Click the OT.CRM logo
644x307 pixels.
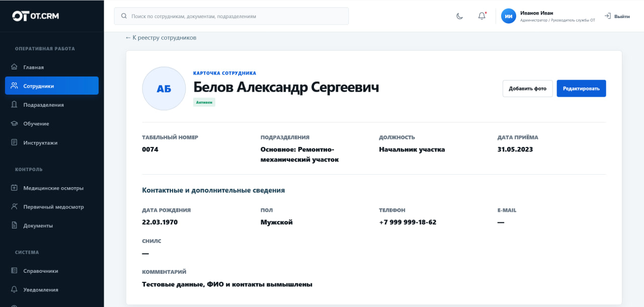coord(36,16)
